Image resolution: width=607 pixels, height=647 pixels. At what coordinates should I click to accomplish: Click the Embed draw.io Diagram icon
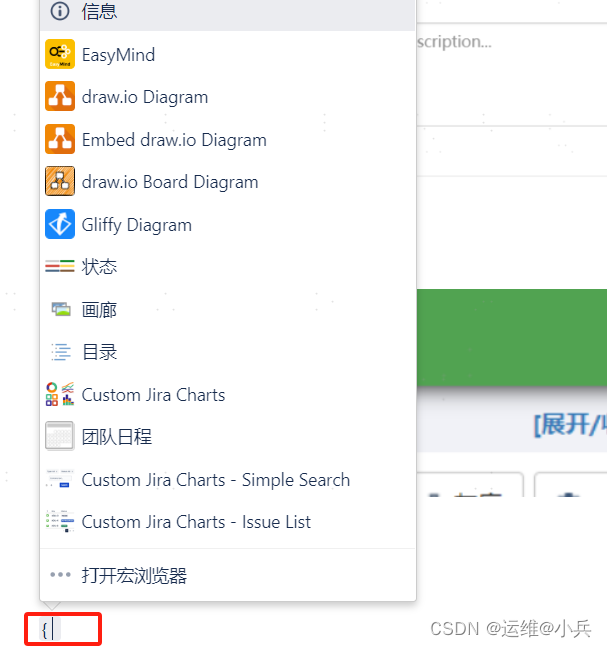click(x=60, y=139)
